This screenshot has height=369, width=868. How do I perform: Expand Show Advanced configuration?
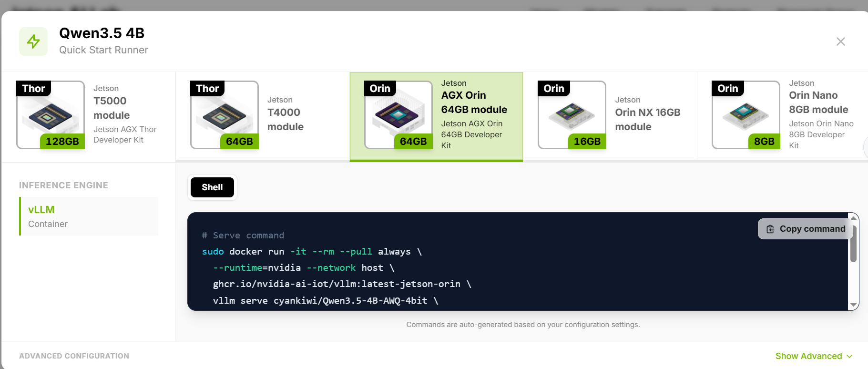point(814,356)
